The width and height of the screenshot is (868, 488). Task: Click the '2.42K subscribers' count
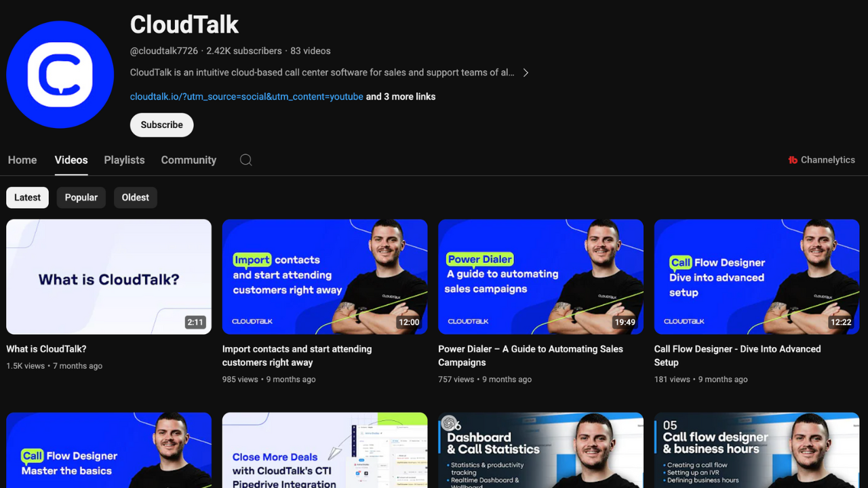[x=244, y=51]
